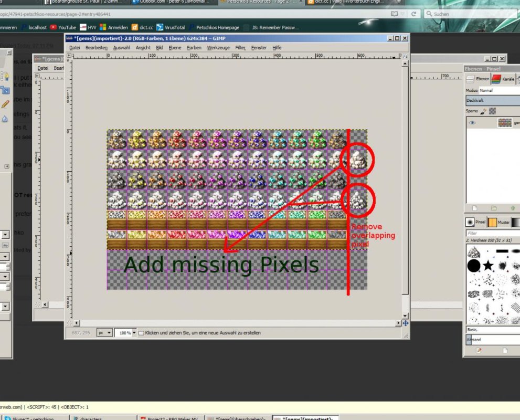Switch to the Ebenen tab in dock
This screenshot has width=520, height=420.
pos(477,79)
